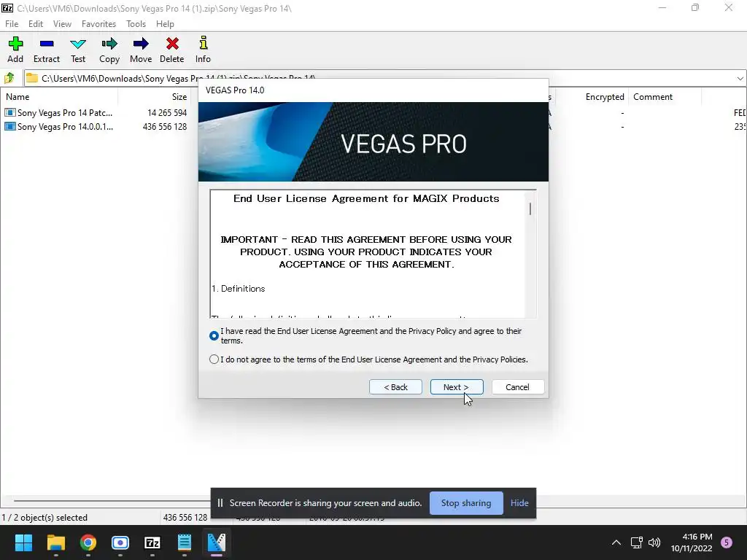Click the volume icon in system tray
Image resolution: width=747 pixels, height=560 pixels.
point(654,542)
